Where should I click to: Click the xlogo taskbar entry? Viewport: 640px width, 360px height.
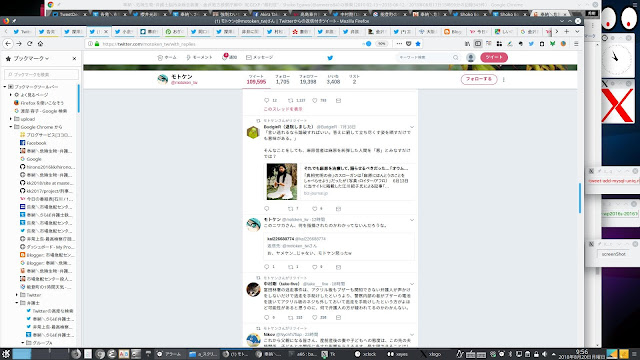point(431,354)
